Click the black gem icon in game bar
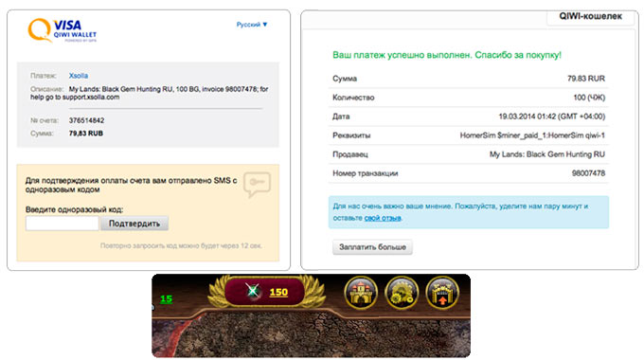Viewport: 644px width, 360px height. point(253,292)
